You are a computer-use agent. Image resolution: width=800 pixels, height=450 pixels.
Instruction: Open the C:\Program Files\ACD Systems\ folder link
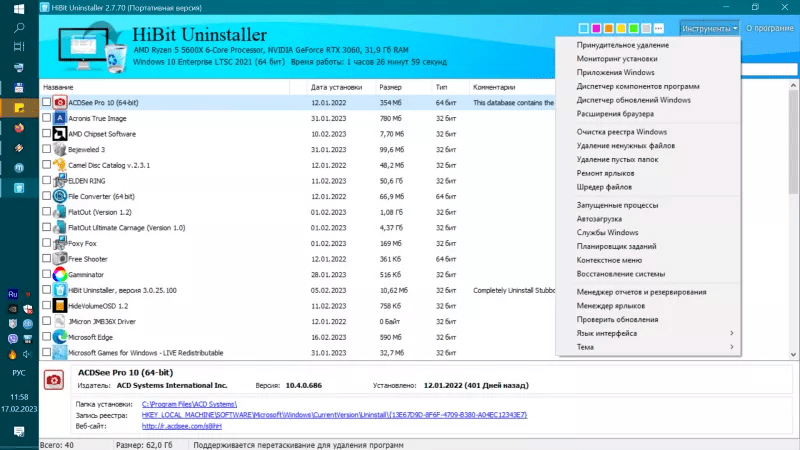189,404
